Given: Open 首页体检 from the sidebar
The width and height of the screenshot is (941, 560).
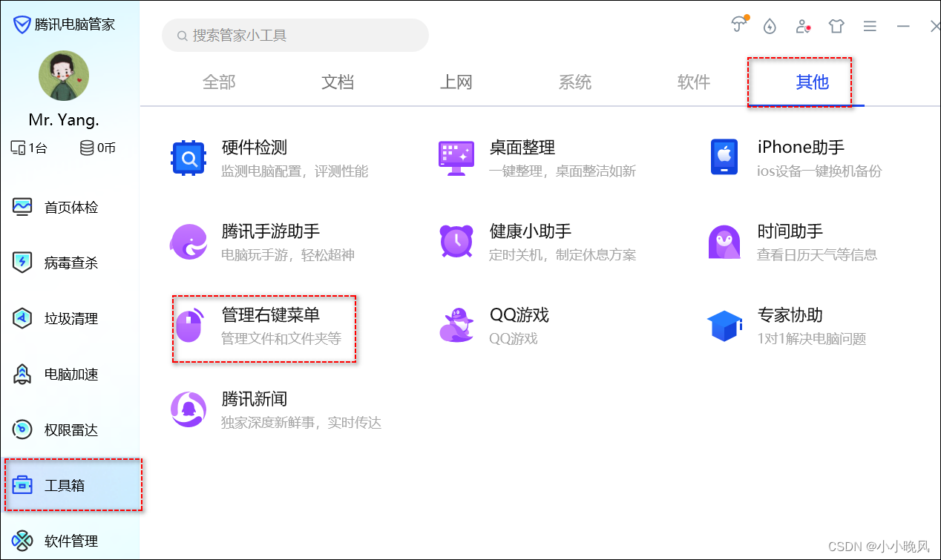Looking at the screenshot, I should point(70,207).
